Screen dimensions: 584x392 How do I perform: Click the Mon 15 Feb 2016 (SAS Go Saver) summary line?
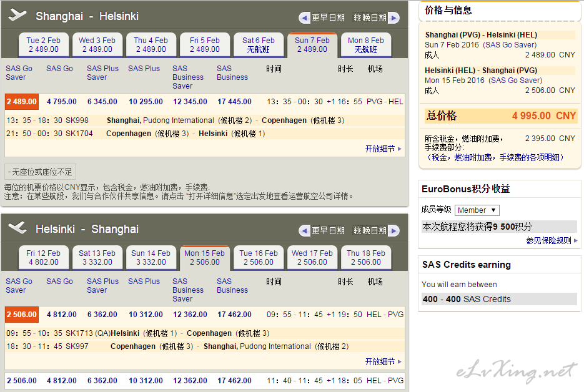483,81
